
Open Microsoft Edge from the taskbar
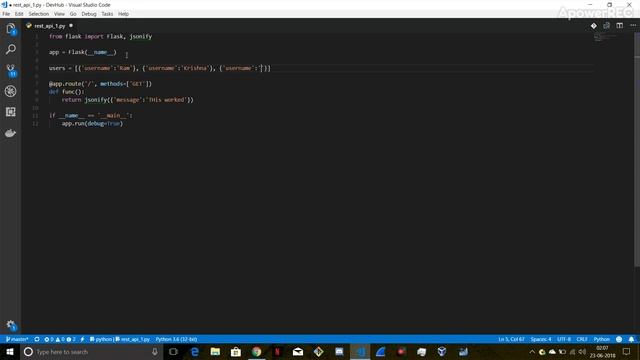coord(195,352)
